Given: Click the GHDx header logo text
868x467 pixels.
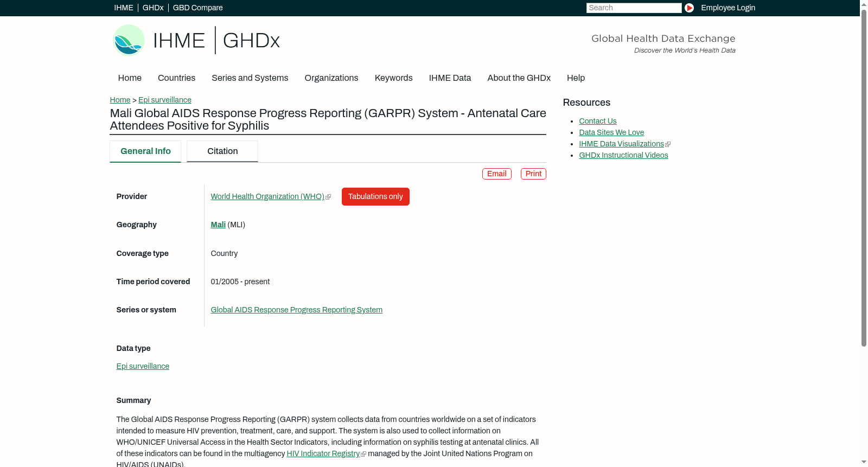Looking at the screenshot, I should [x=251, y=41].
